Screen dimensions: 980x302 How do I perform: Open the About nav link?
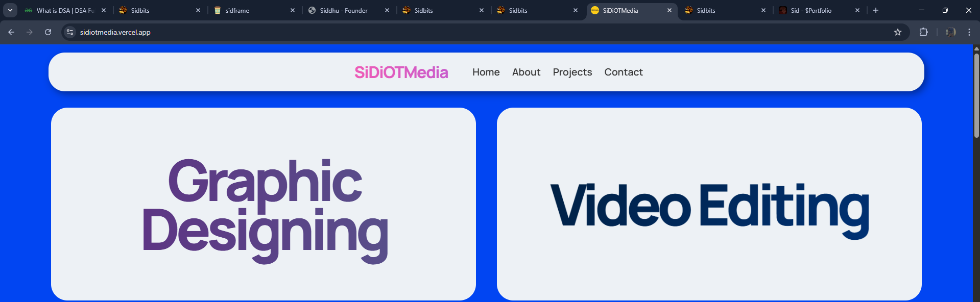point(526,72)
